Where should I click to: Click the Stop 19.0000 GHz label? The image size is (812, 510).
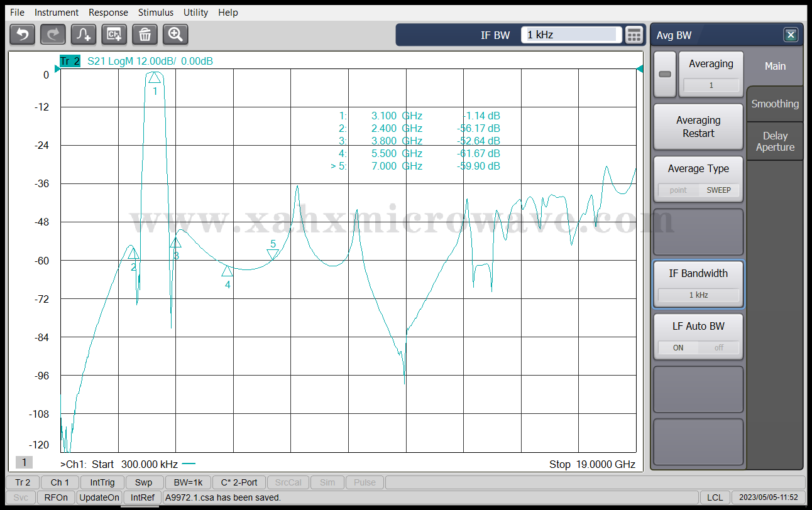[x=592, y=464]
